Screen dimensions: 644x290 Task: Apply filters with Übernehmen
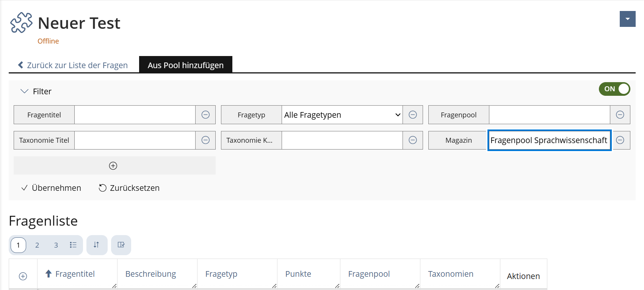51,188
